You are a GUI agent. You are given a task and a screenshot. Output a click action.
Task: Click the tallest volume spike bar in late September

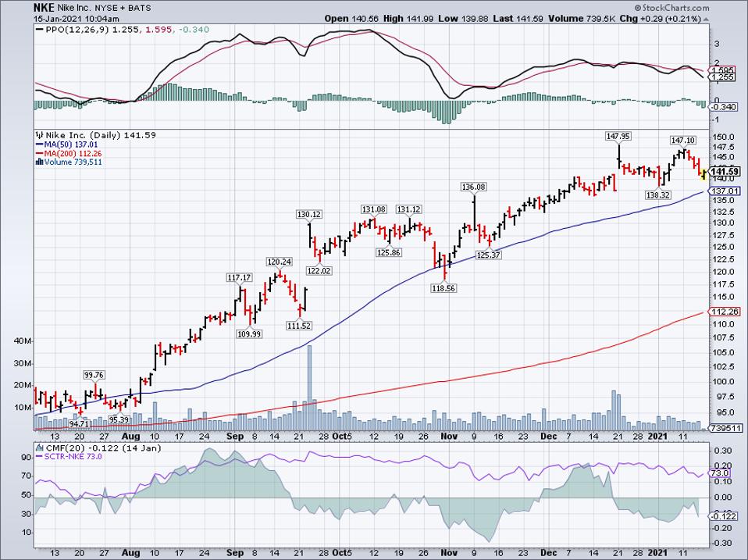[309, 387]
